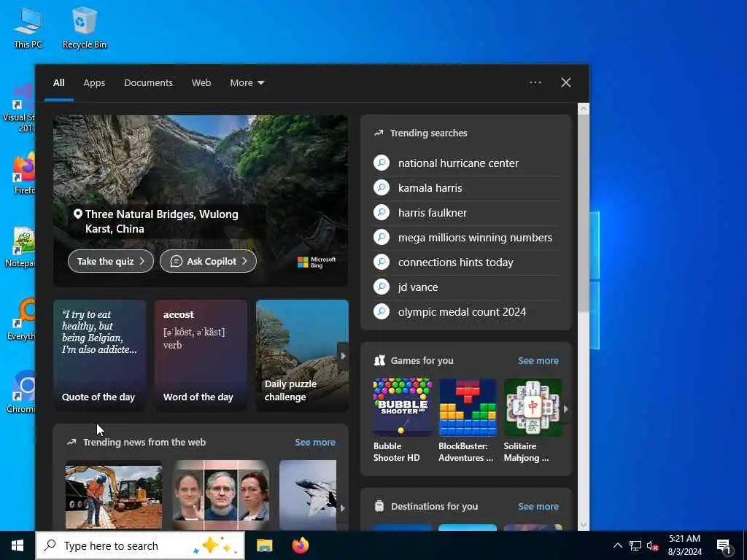Screen dimensions: 747x560
Task: See more Games for you link
Action: 538,360
